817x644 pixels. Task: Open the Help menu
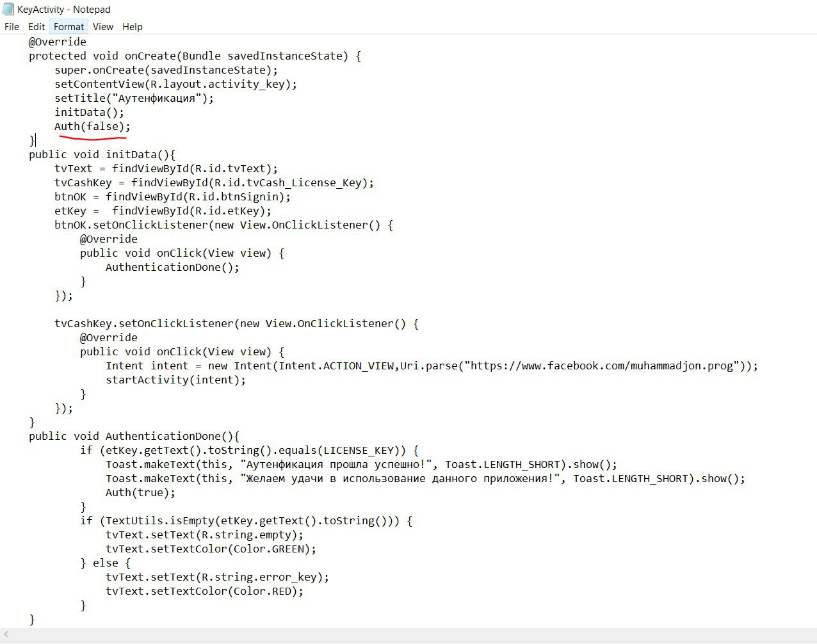[133, 27]
